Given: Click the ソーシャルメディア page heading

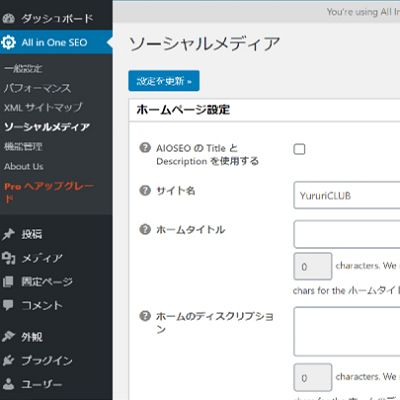Looking at the screenshot, I should point(205,44).
